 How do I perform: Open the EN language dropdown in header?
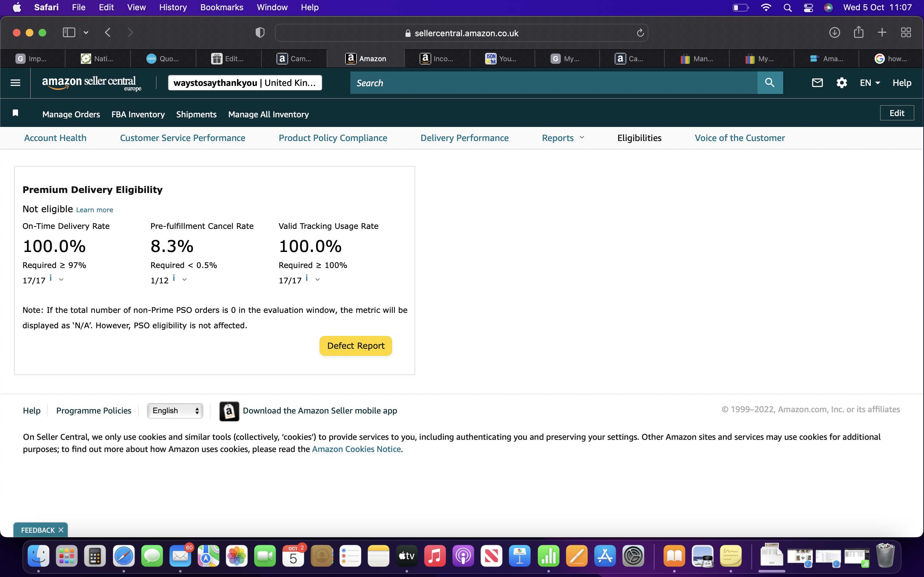[x=870, y=83]
